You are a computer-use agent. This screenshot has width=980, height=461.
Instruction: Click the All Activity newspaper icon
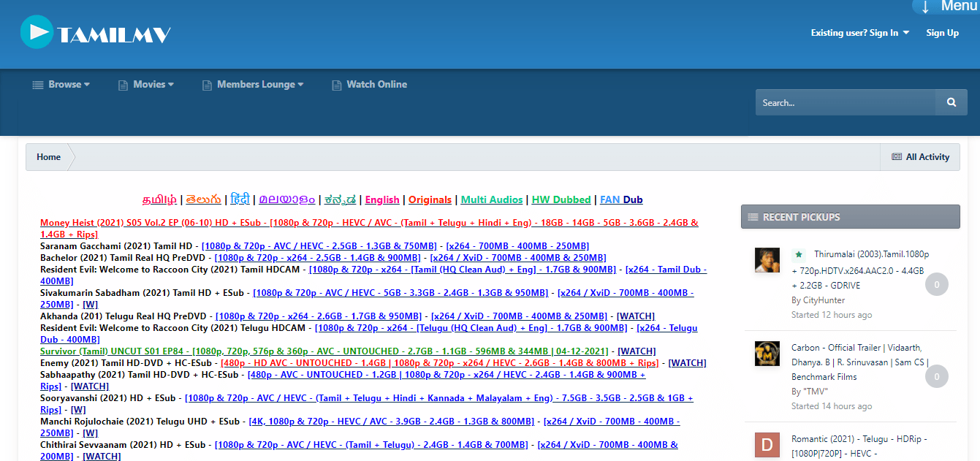tap(897, 157)
